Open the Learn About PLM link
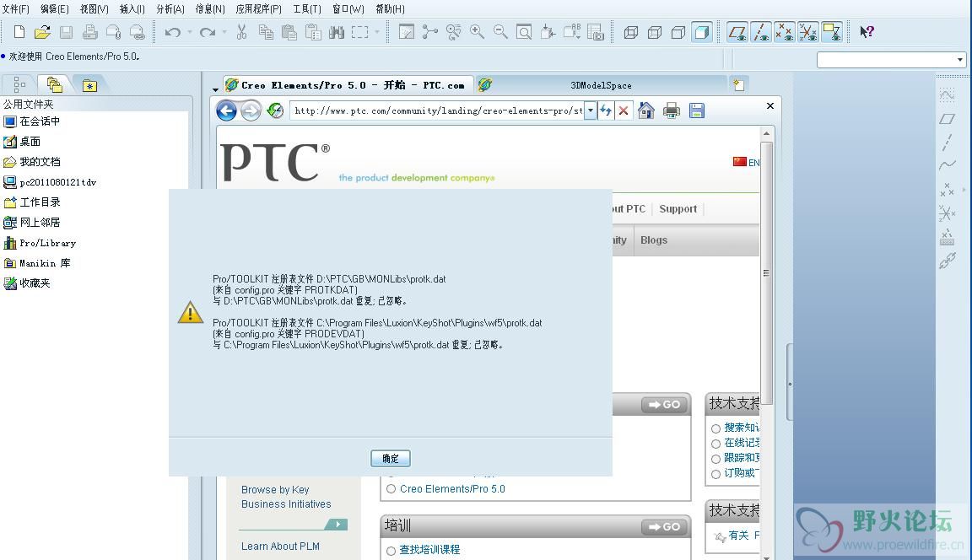 [x=280, y=546]
